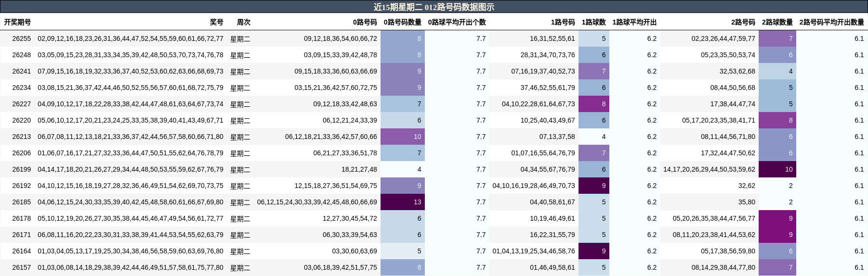The width and height of the screenshot is (868, 276).
Task: Click the 2路 count 4 in row 26241
Action: tap(777, 71)
